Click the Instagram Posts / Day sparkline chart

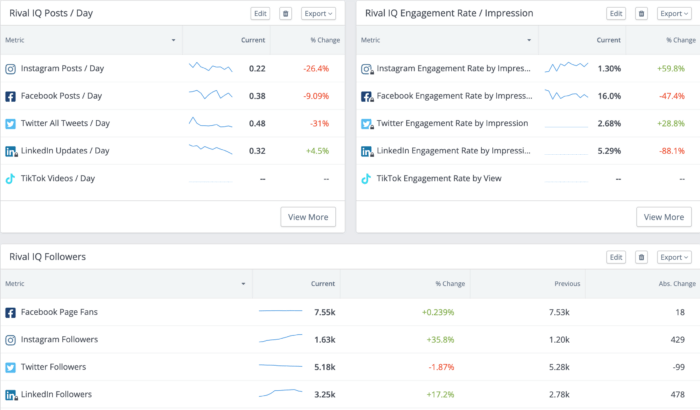(210, 68)
